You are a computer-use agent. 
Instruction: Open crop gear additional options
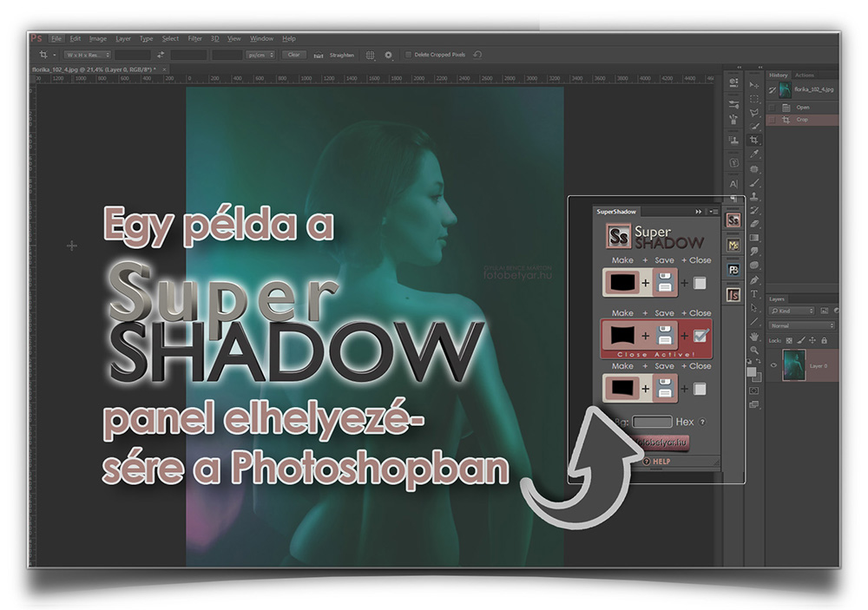tap(388, 55)
